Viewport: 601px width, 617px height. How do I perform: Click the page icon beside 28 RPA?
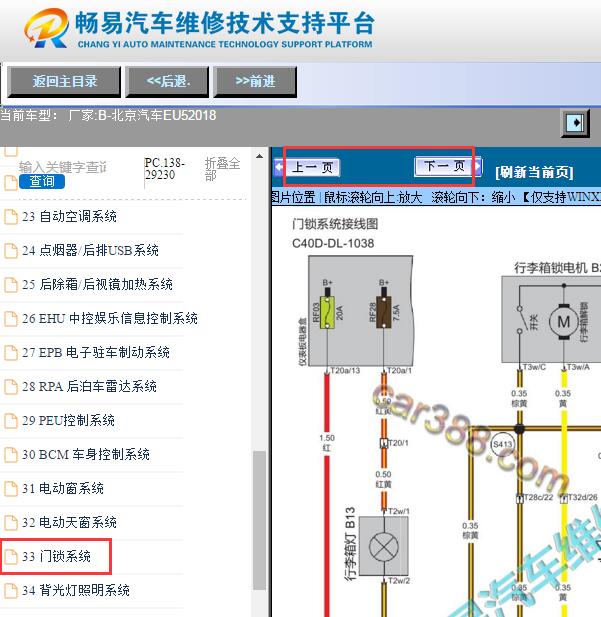point(11,386)
